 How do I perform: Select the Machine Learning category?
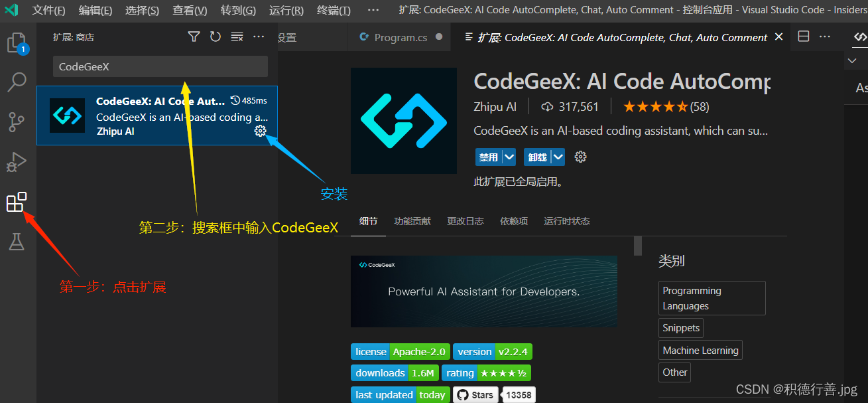pyautogui.click(x=700, y=351)
